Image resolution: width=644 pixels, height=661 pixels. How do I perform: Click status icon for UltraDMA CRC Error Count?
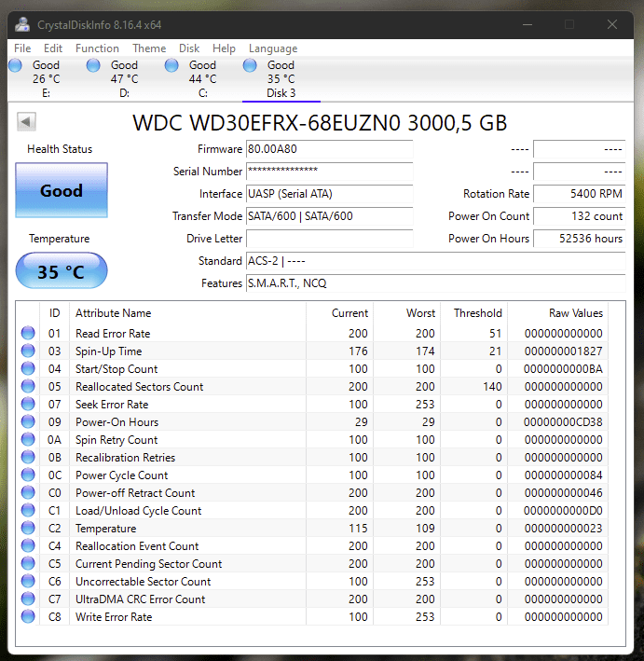(x=28, y=599)
